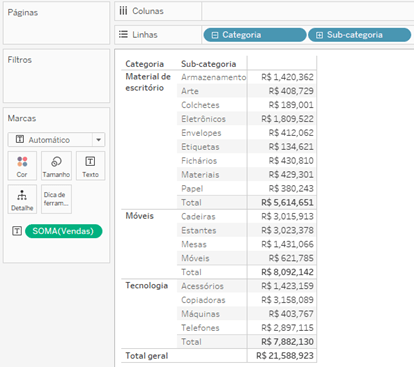The image size is (414, 367).
Task: Open the Automático mark type dropdown
Action: (x=99, y=140)
